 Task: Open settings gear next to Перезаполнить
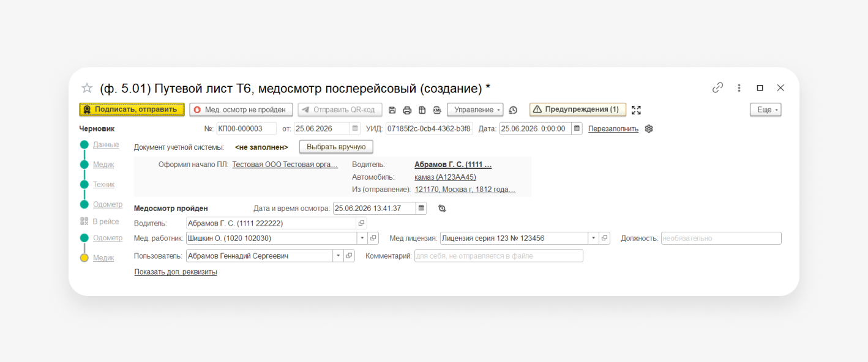649,128
